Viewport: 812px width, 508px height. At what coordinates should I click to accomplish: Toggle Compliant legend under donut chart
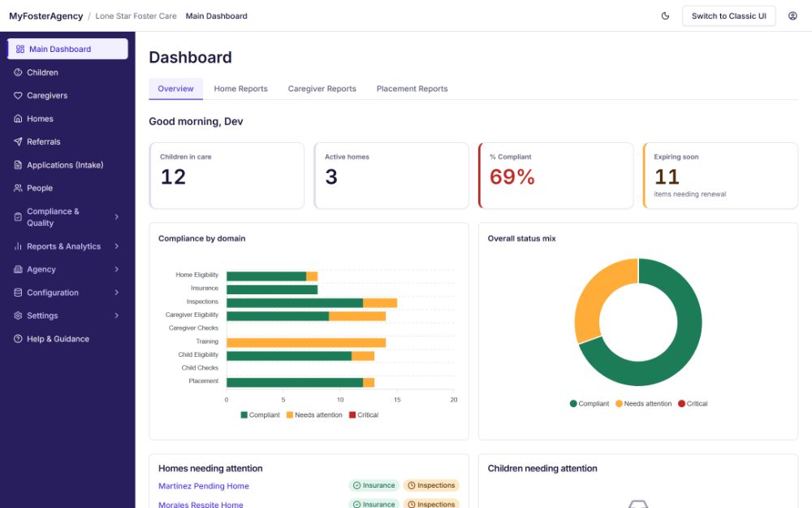coord(590,404)
